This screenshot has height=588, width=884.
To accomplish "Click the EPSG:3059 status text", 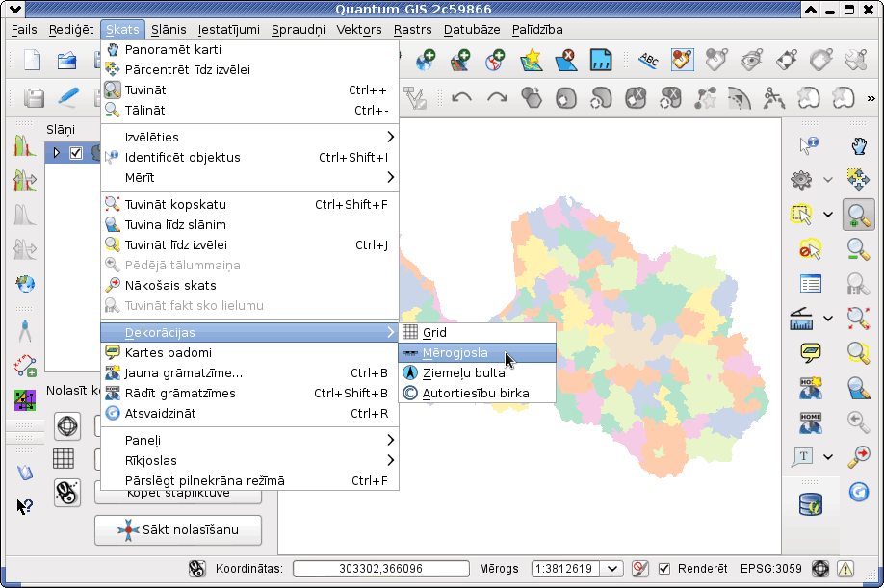I will [x=770, y=569].
